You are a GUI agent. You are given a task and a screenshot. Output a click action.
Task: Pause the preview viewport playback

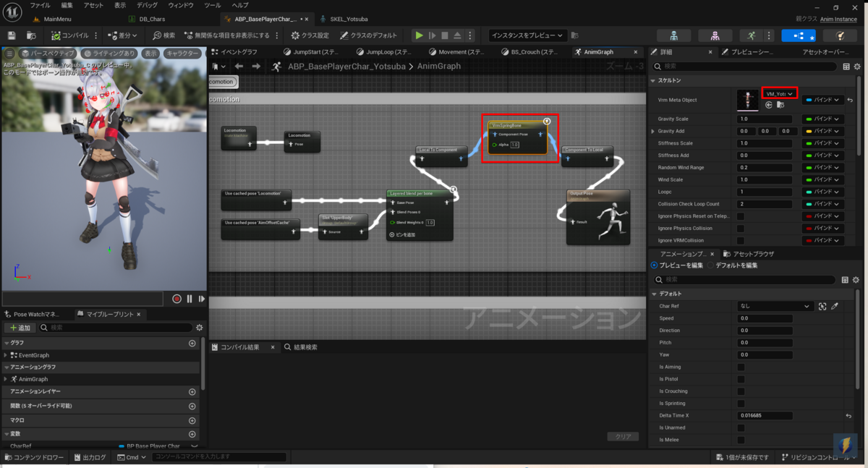point(190,299)
